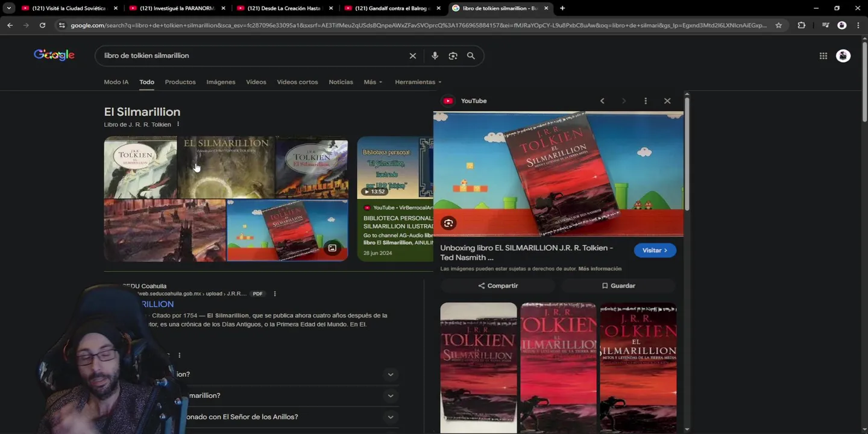Open the Herramientas dropdown
Viewport: 868px width, 434px height.
pyautogui.click(x=418, y=82)
